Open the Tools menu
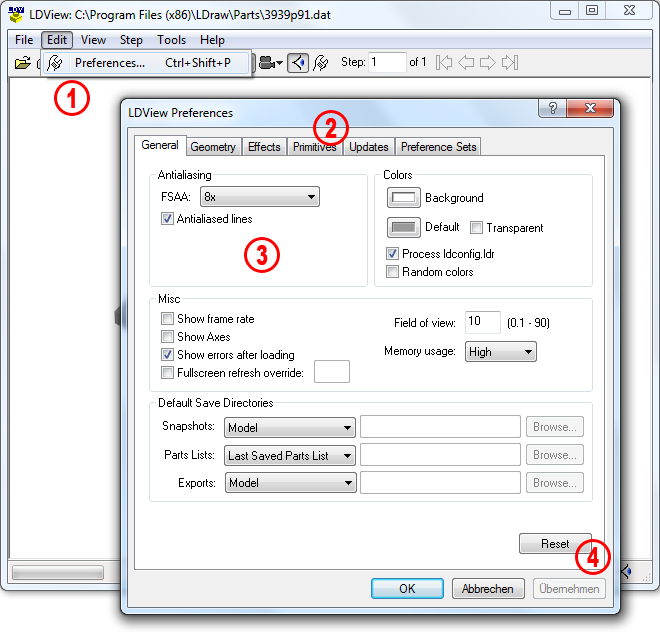Viewport: 660px width, 632px height. coord(171,40)
